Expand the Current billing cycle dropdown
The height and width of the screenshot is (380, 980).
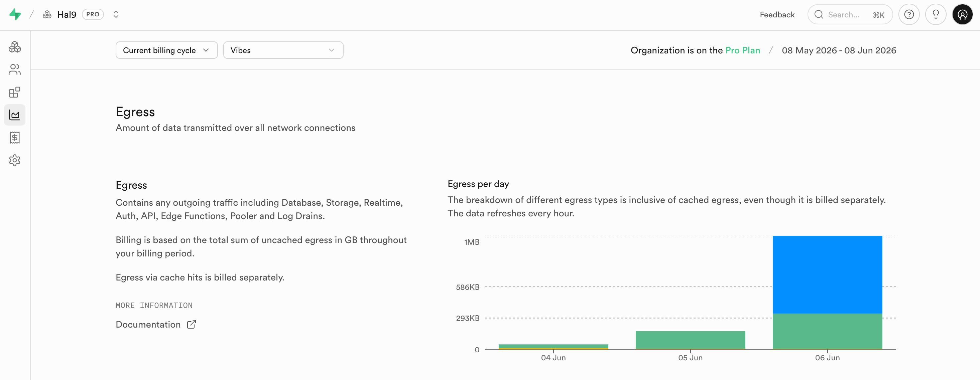click(167, 50)
